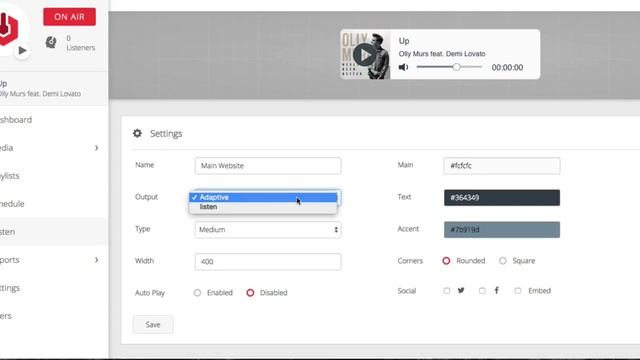Click the listeners headphone icon
Viewport: 640px width, 360px height.
51,42
